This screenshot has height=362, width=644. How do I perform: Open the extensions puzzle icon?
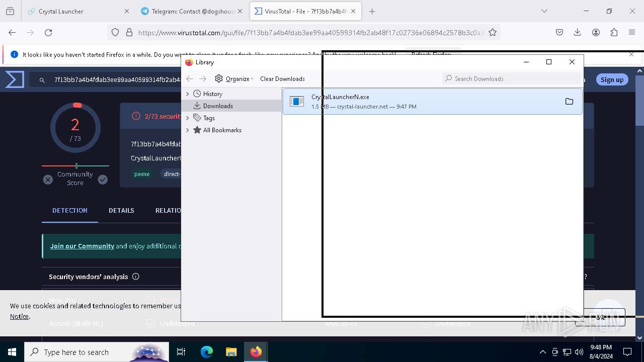(614, 32)
